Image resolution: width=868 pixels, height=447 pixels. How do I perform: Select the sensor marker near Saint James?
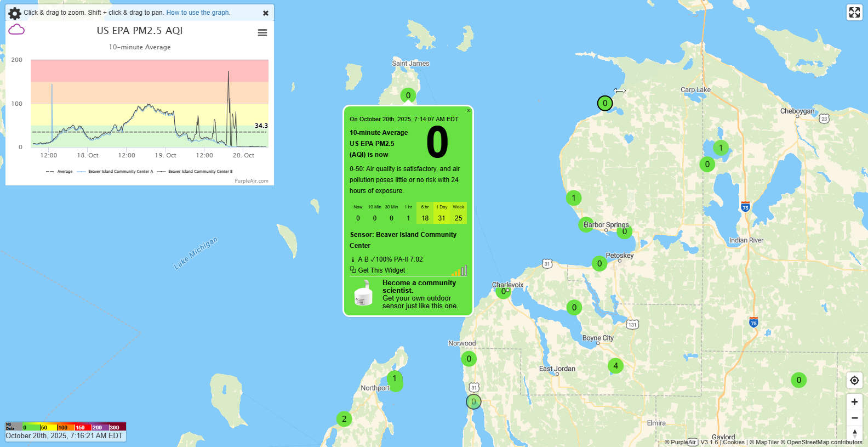click(x=408, y=95)
